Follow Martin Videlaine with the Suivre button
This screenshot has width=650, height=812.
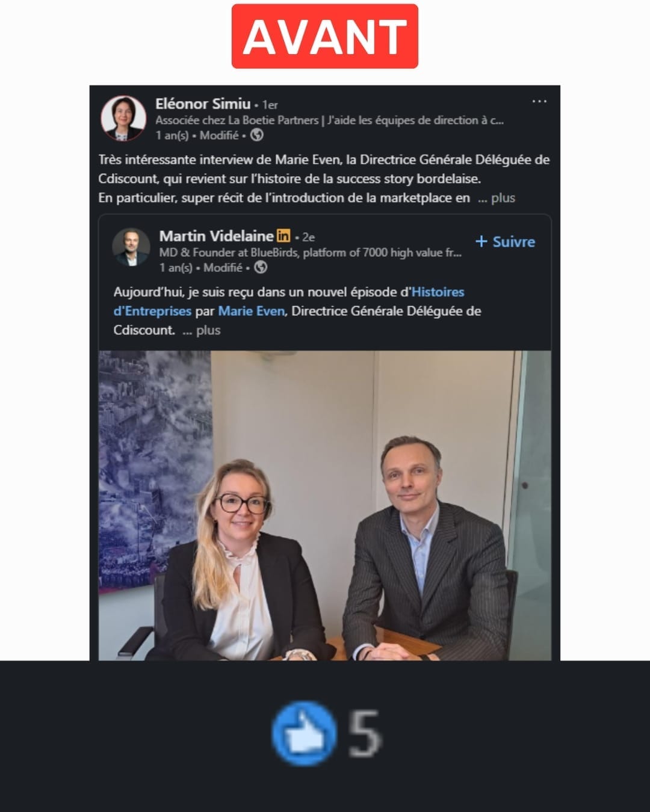(505, 241)
